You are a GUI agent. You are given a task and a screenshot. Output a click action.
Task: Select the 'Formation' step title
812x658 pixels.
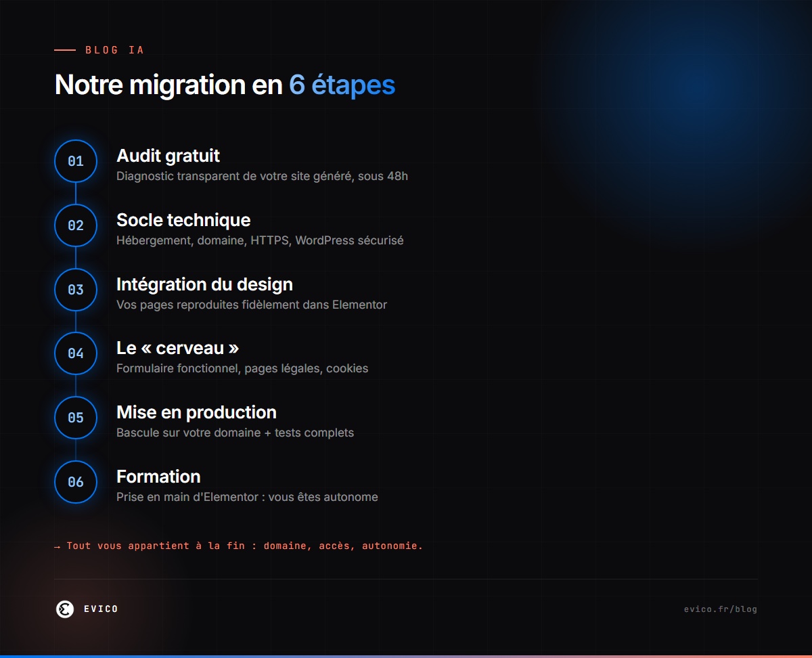158,477
